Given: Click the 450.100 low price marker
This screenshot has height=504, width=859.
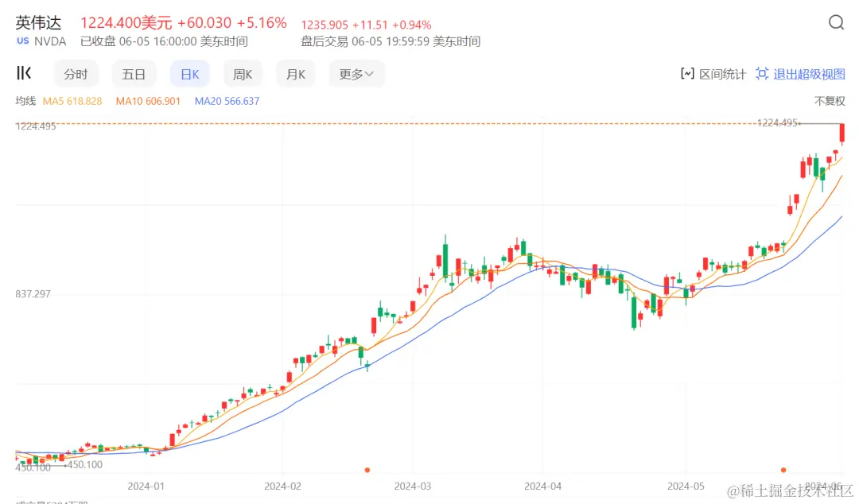Looking at the screenshot, I should click(85, 464).
